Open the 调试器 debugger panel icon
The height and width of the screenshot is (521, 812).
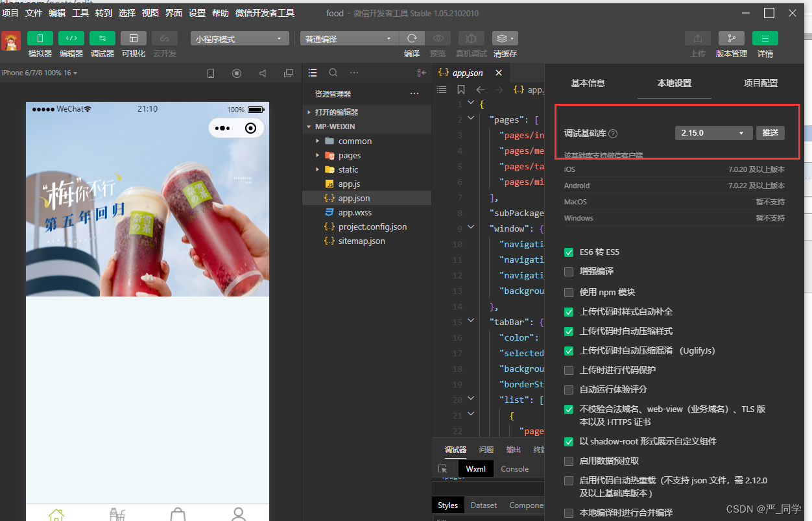pyautogui.click(x=102, y=38)
